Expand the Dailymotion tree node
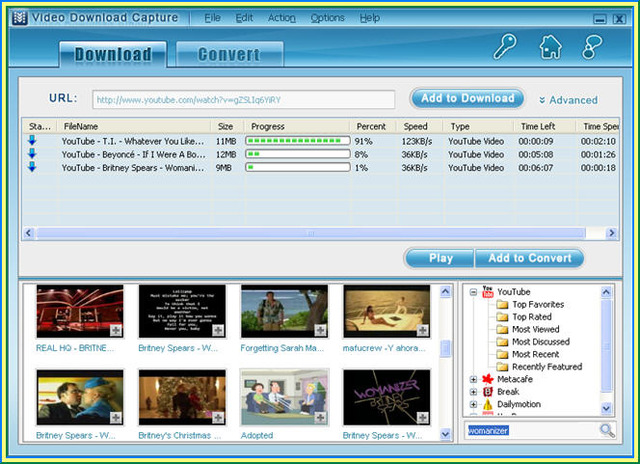Viewport: 640px width, 464px height. pos(473,404)
